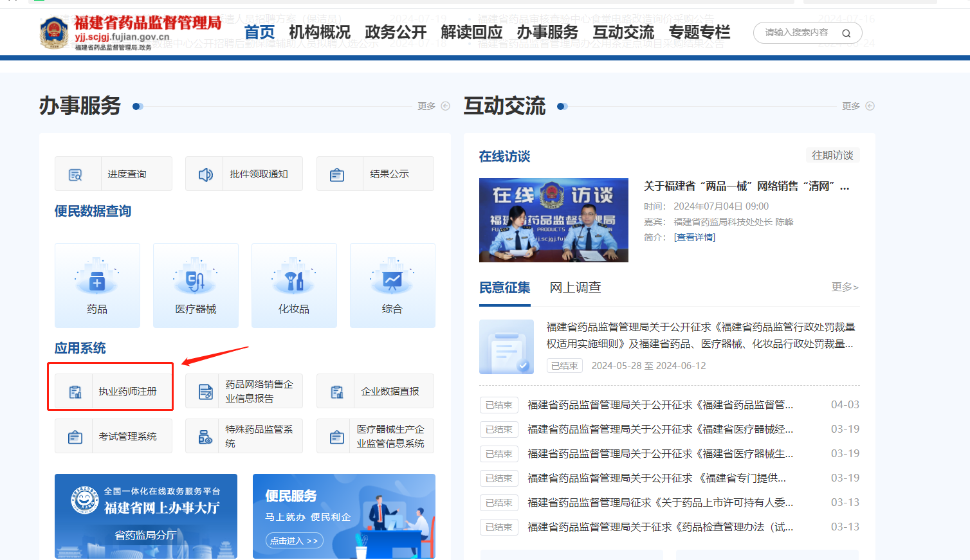Open notice about 福建省医疗器械生...
970x560 pixels.
click(660, 454)
